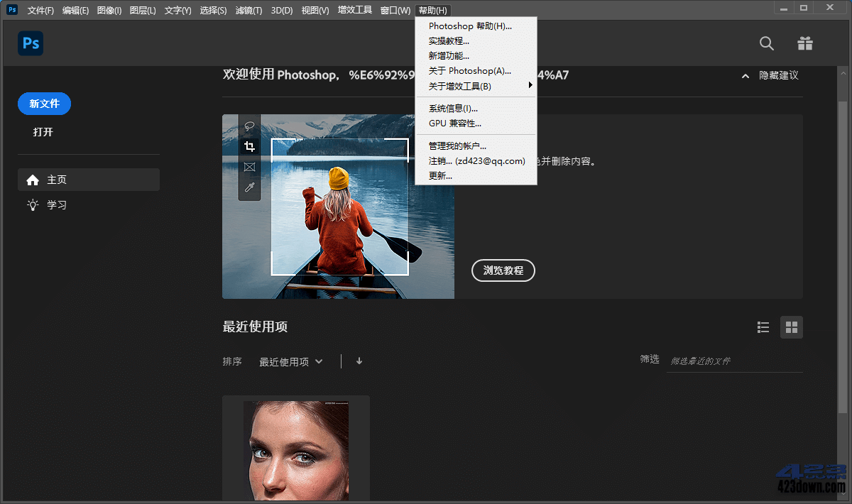
Task: Click the Ps logo in the top-left corner
Action: pyautogui.click(x=30, y=43)
